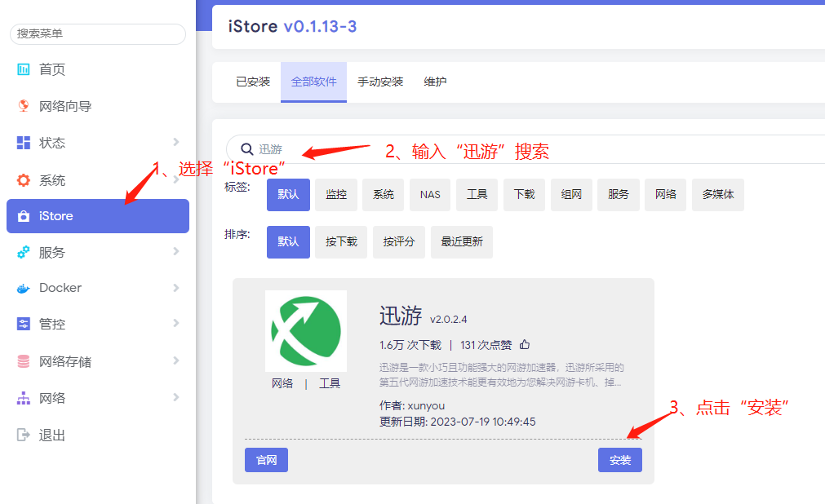Filter by the 监控 tag
The height and width of the screenshot is (504, 825).
click(336, 195)
